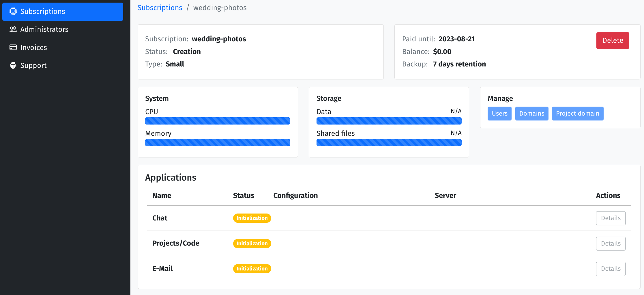Go to Administrators in the sidebar
Image resolution: width=644 pixels, height=295 pixels.
[63, 29]
